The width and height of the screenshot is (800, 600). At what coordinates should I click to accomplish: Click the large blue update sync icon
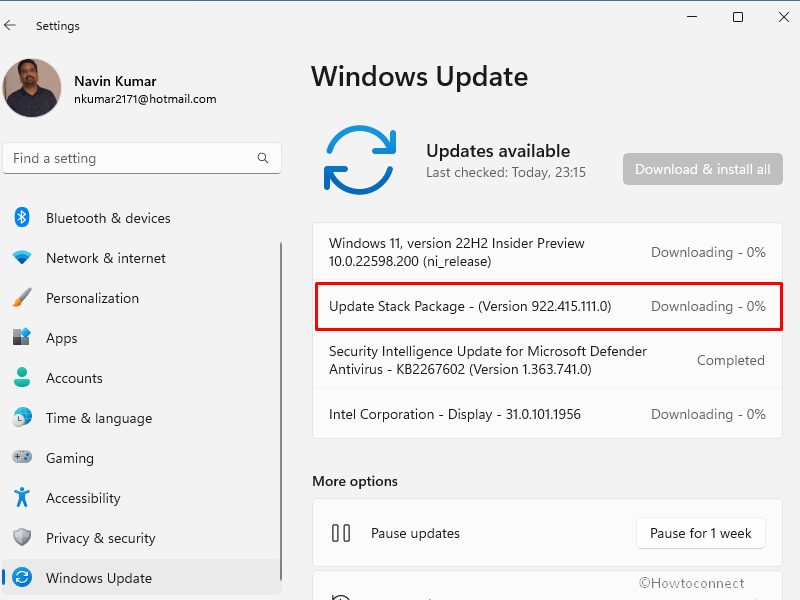[x=360, y=160]
